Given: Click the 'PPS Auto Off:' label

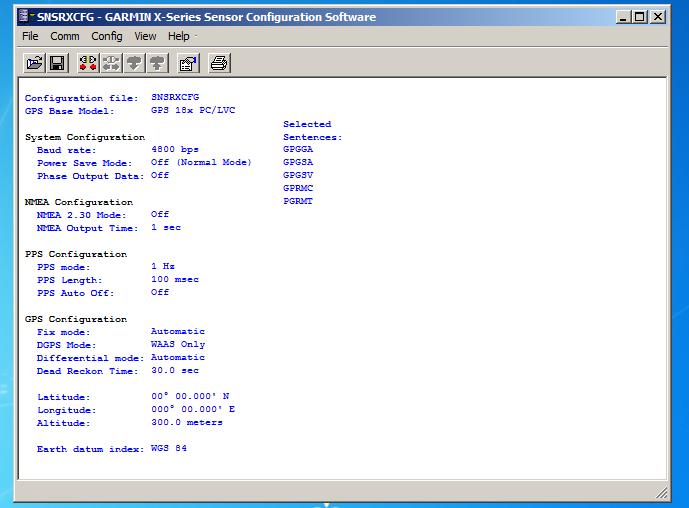Looking at the screenshot, I should 76,293.
